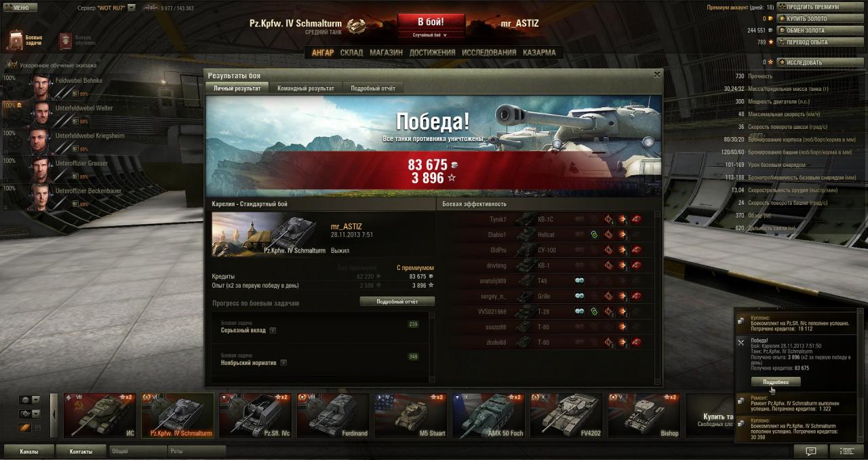868x460 pixels.
Task: Toggle the orange favorites filter button in carousel
Action: click(x=24, y=427)
